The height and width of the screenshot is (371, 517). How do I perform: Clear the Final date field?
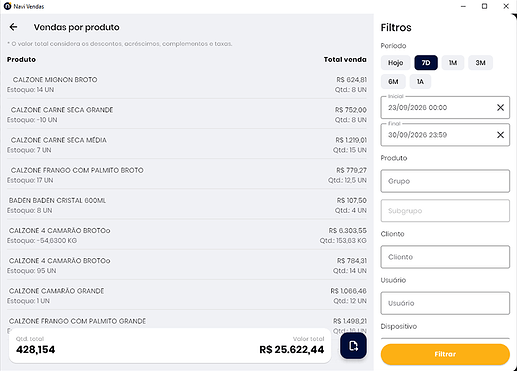point(500,135)
